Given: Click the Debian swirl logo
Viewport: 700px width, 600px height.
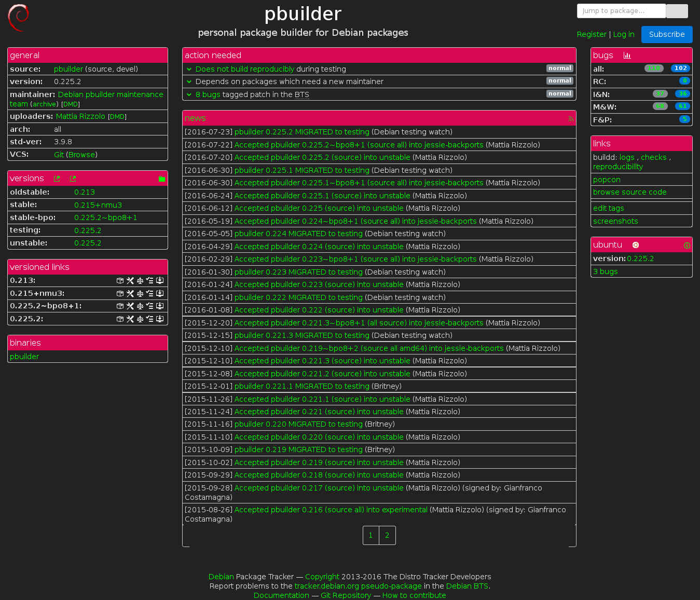Looking at the screenshot, I should pyautogui.click(x=19, y=18).
